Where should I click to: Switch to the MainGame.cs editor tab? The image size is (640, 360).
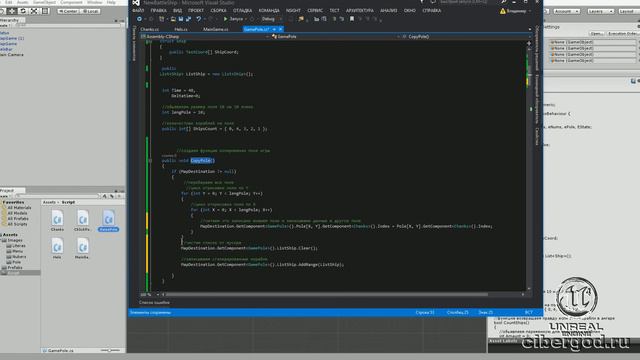216,29
